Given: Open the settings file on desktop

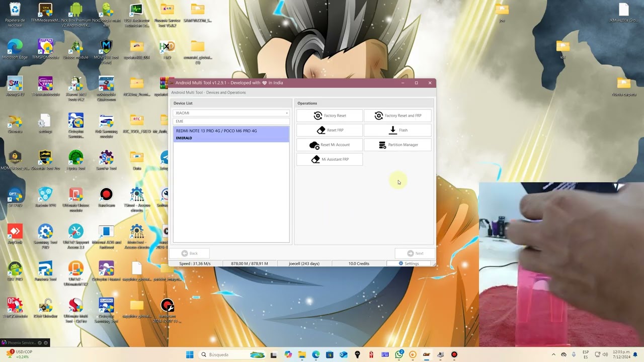Looking at the screenshot, I should tap(45, 124).
